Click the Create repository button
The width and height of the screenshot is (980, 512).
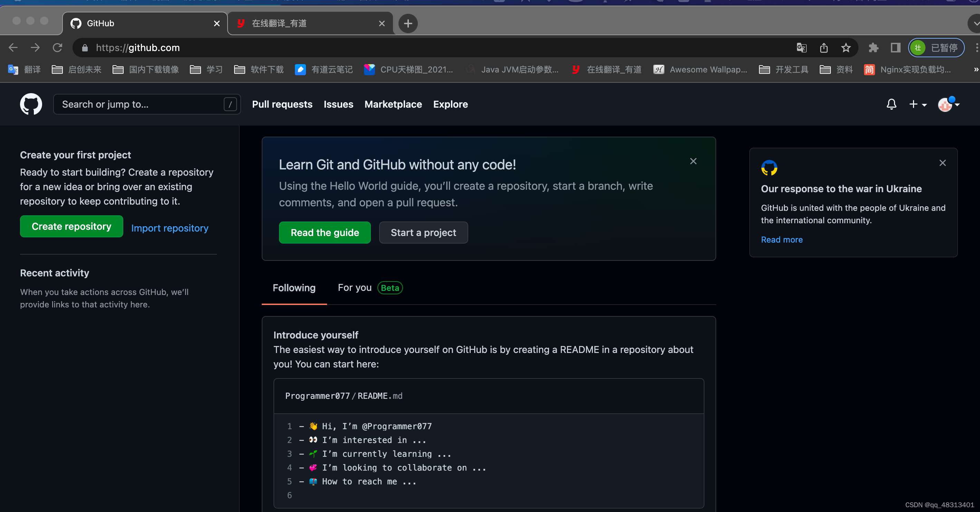pyautogui.click(x=71, y=227)
